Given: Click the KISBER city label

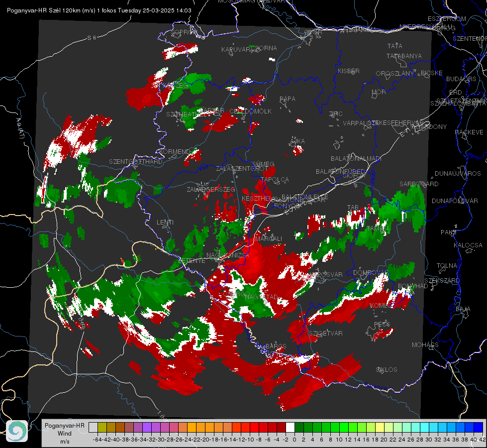Looking at the screenshot, I should pos(349,71).
